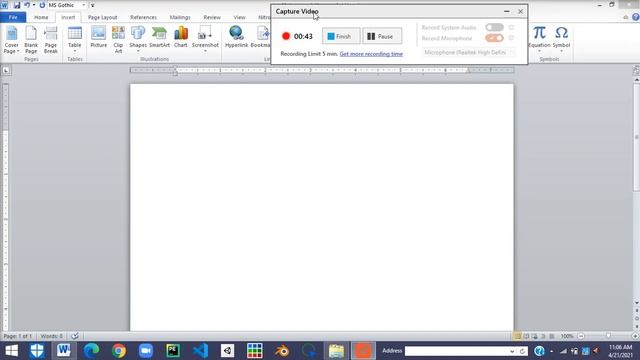The image size is (640, 360).
Task: Open the Windows Start menu
Action: coord(11,351)
